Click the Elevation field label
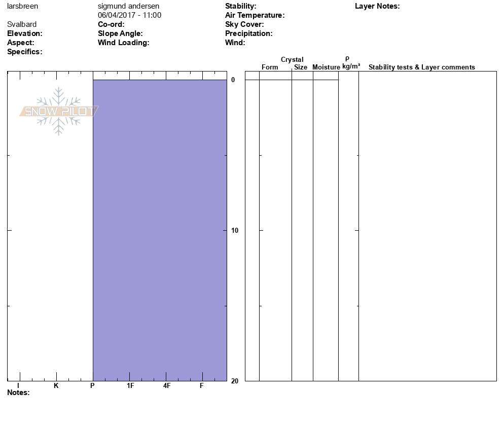504x426 pixels. 25,33
